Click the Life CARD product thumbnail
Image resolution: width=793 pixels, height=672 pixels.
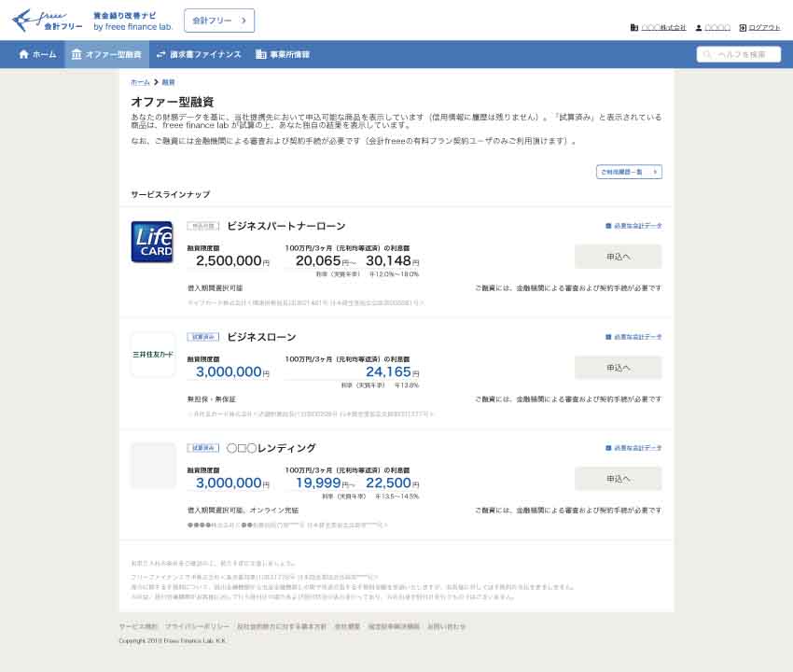tap(152, 241)
